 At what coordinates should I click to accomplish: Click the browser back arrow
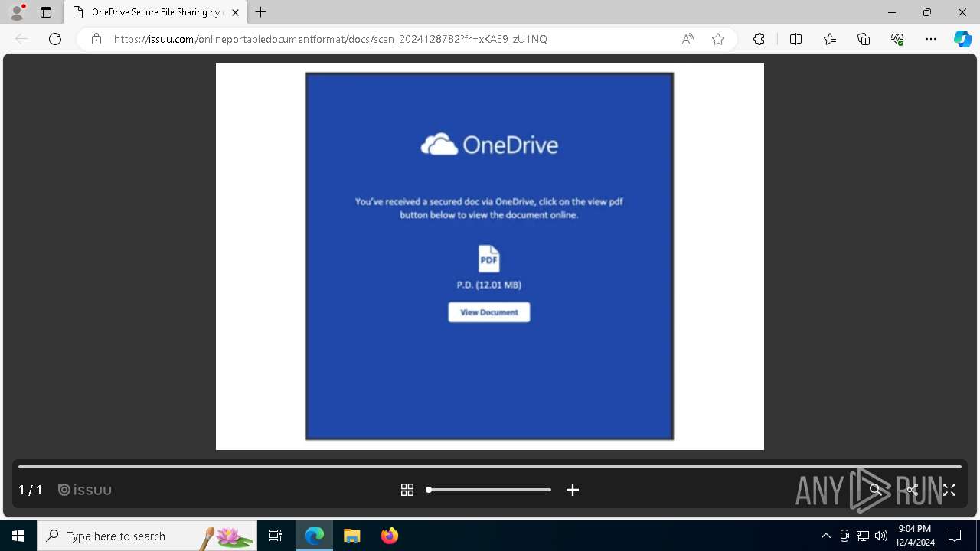21,39
